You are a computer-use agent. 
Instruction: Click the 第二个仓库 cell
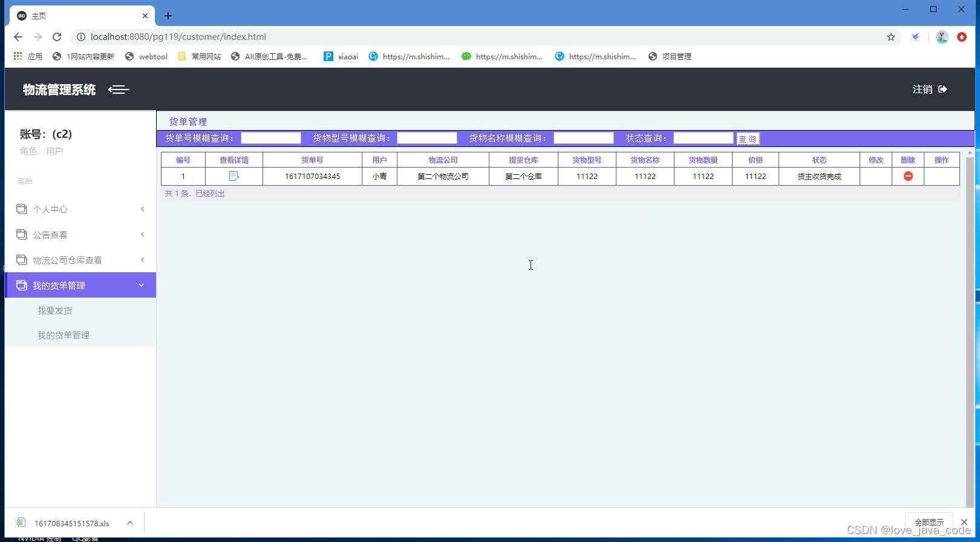(523, 176)
